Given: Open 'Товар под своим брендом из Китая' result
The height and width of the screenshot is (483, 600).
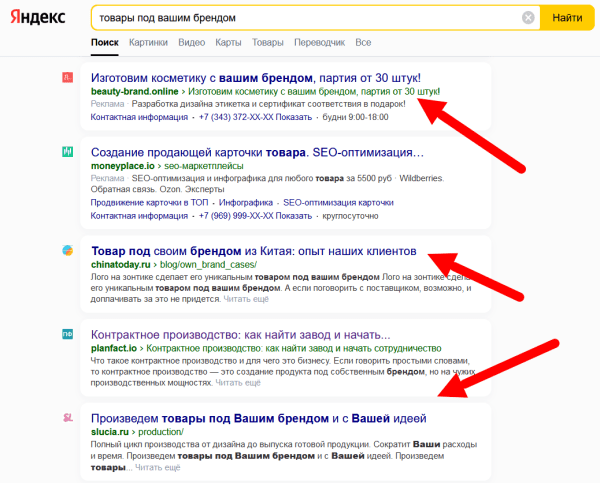Looking at the screenshot, I should coord(253,250).
